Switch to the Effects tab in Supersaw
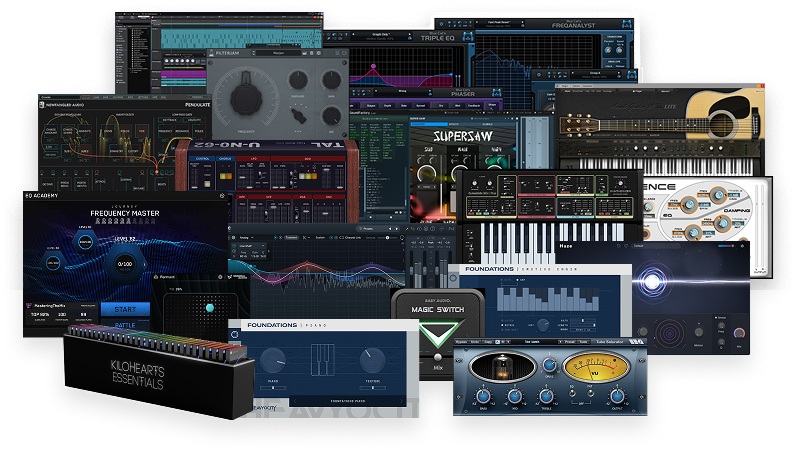Viewport: 797px width, 454px height. click(453, 124)
